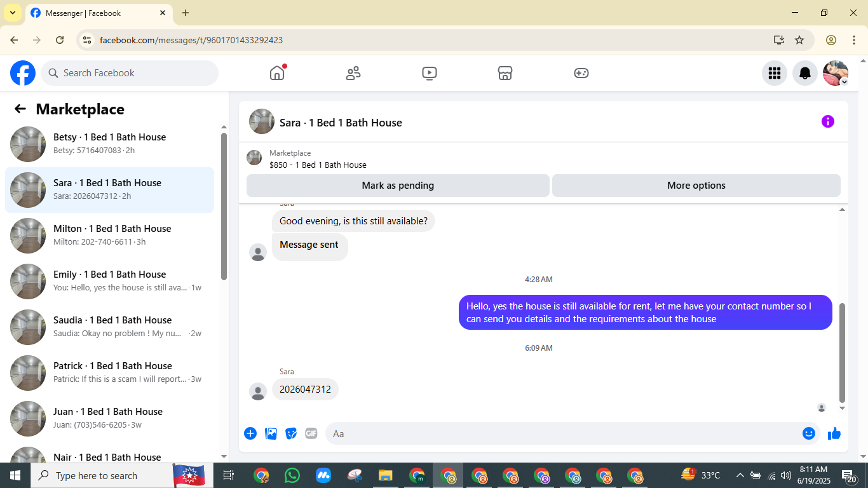Open Saudia 1 Bed 1 Bath House chat
This screenshot has height=488, width=868.
click(x=109, y=327)
